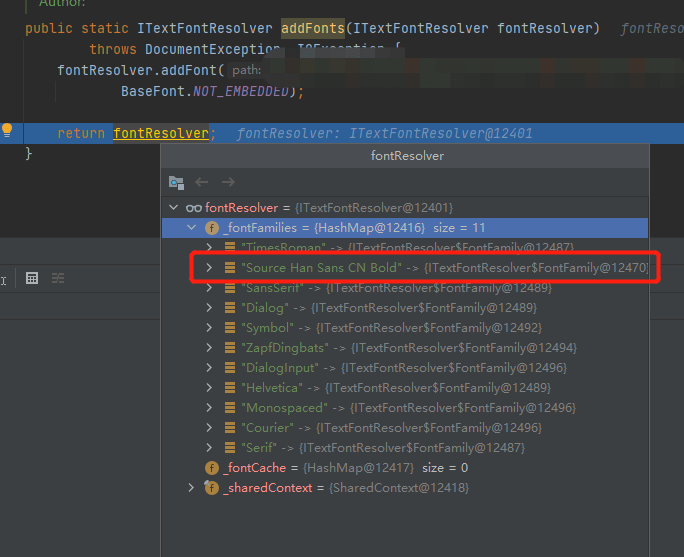Click the entry icon of the "Dialog" row

230,308
